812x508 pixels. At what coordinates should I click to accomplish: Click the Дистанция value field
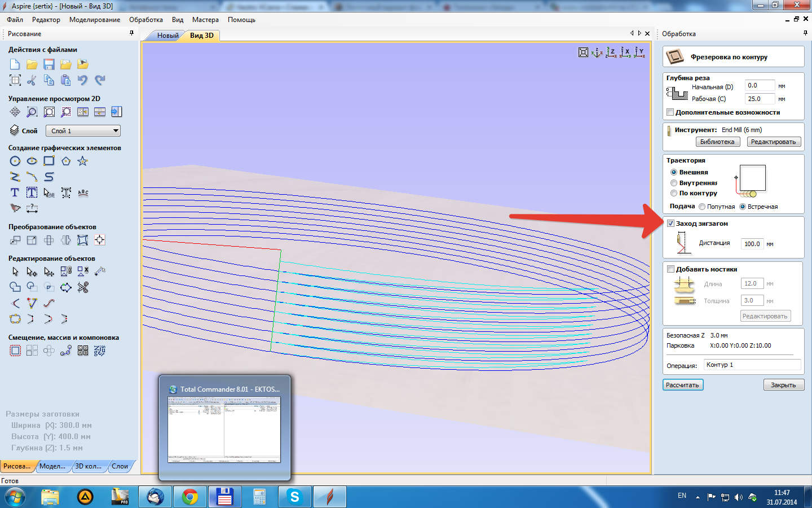[x=752, y=244]
